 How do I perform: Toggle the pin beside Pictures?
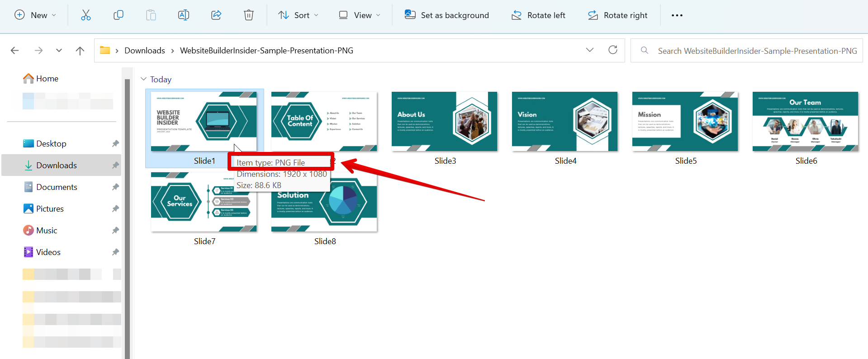pyautogui.click(x=115, y=209)
